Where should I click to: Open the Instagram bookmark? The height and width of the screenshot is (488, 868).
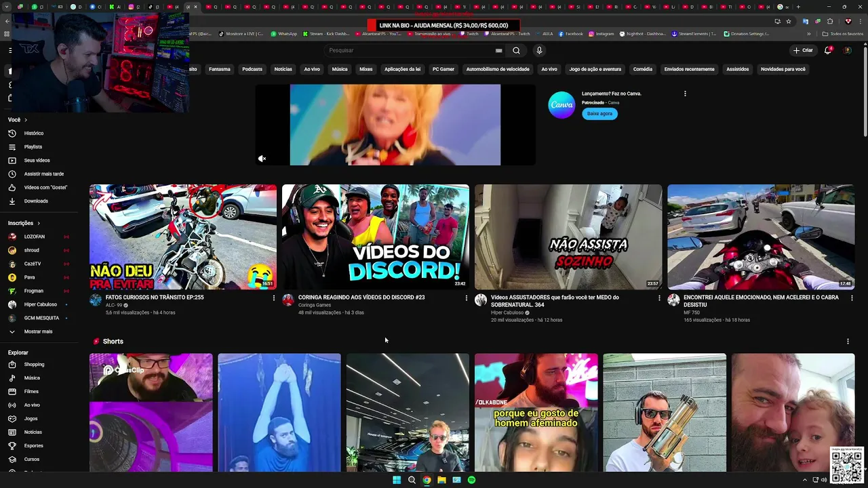[x=601, y=33]
